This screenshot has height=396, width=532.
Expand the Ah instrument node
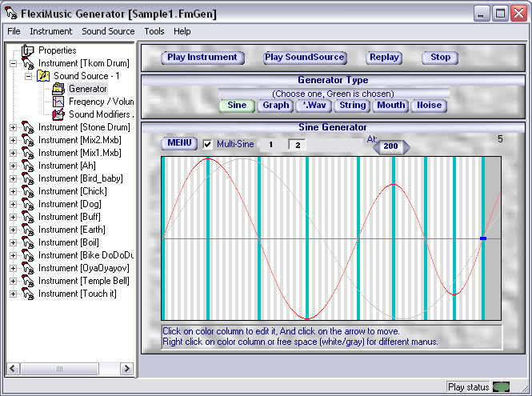point(13,166)
